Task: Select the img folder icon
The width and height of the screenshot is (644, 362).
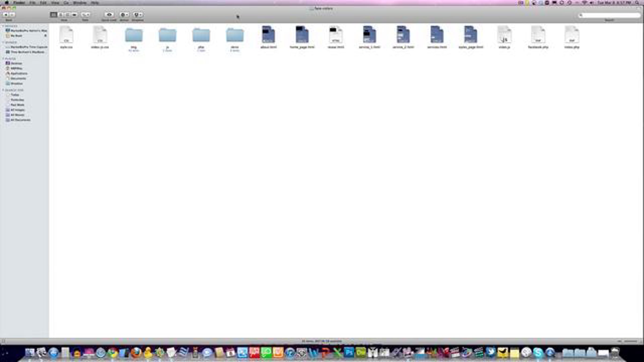Action: (x=134, y=35)
